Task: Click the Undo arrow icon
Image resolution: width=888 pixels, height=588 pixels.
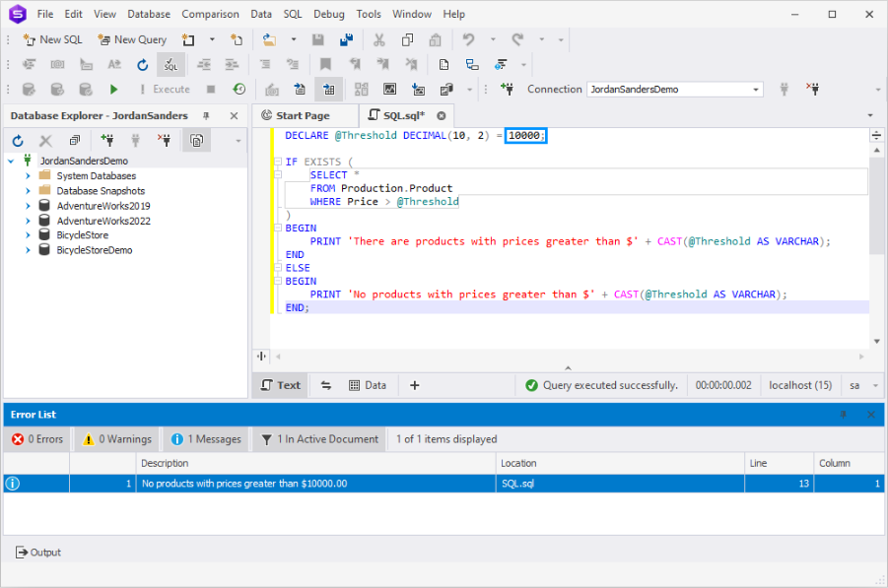Action: (469, 39)
